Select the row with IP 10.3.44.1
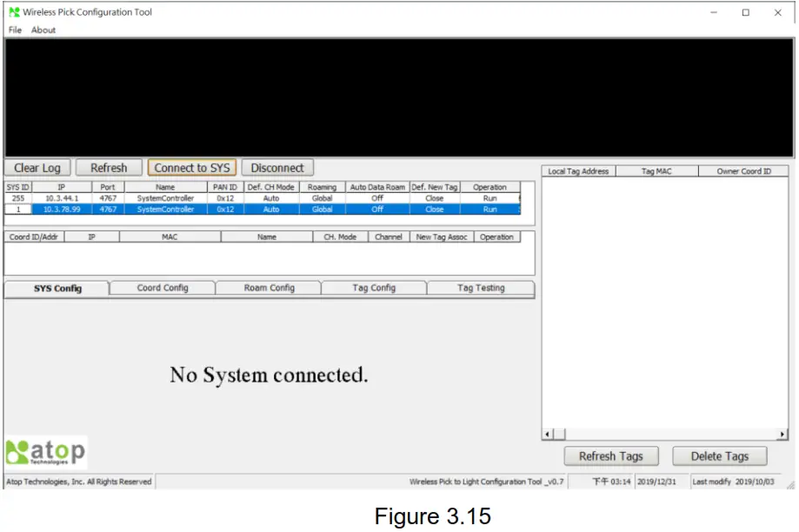This screenshot has height=532, width=799. (x=263, y=198)
